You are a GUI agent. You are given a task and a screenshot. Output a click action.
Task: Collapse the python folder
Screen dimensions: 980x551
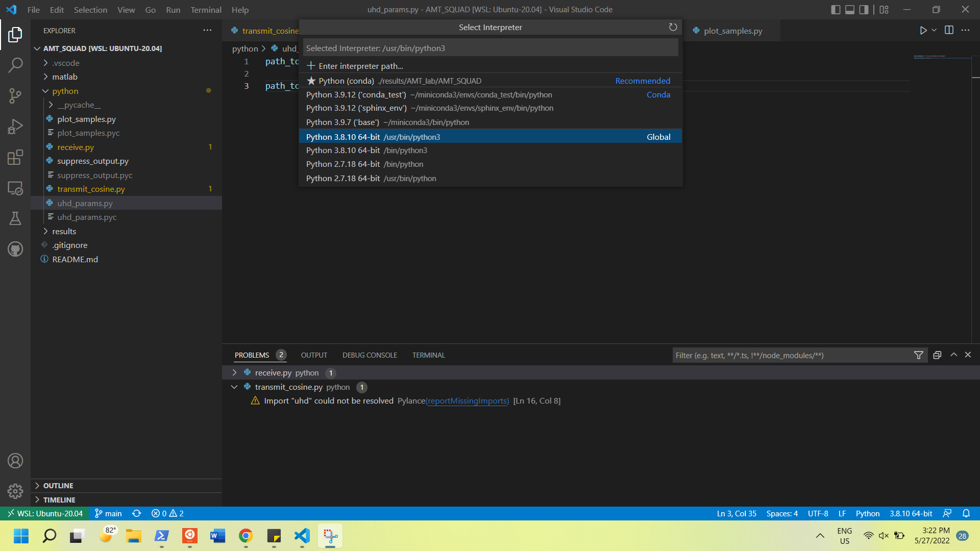pos(65,91)
